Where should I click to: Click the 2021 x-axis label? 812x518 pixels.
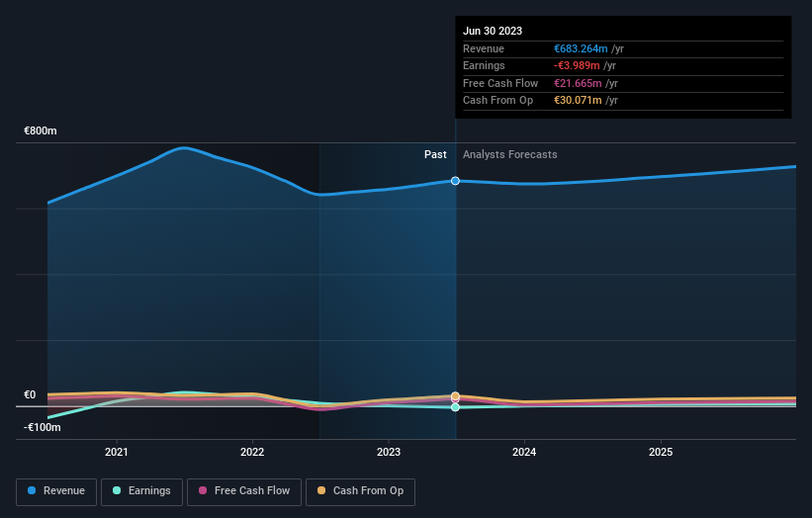[117, 452]
